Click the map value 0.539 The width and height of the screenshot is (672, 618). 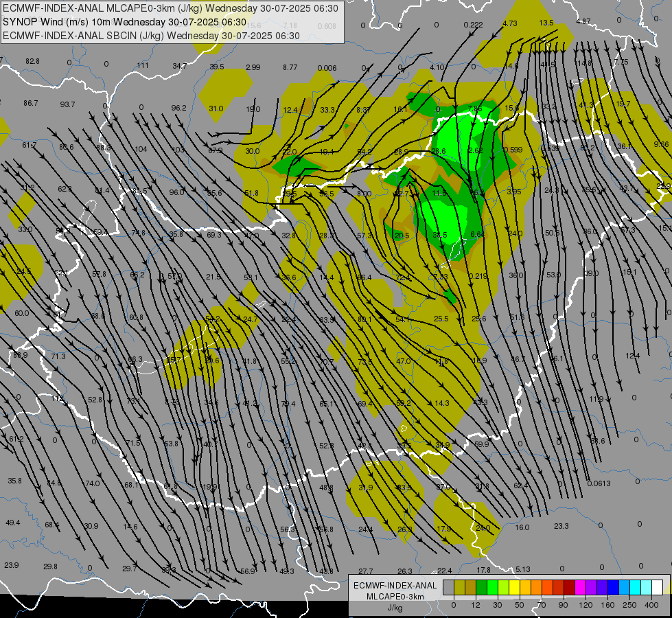click(x=550, y=148)
